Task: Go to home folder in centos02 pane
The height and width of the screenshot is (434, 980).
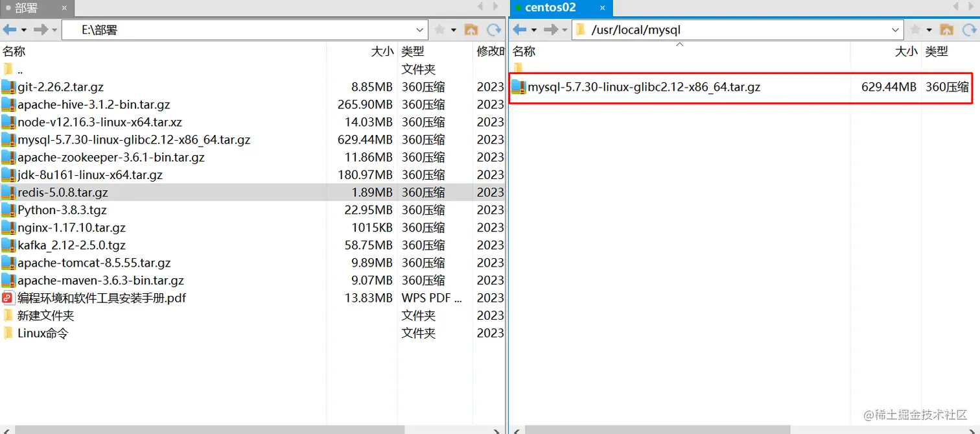Action: (947, 30)
